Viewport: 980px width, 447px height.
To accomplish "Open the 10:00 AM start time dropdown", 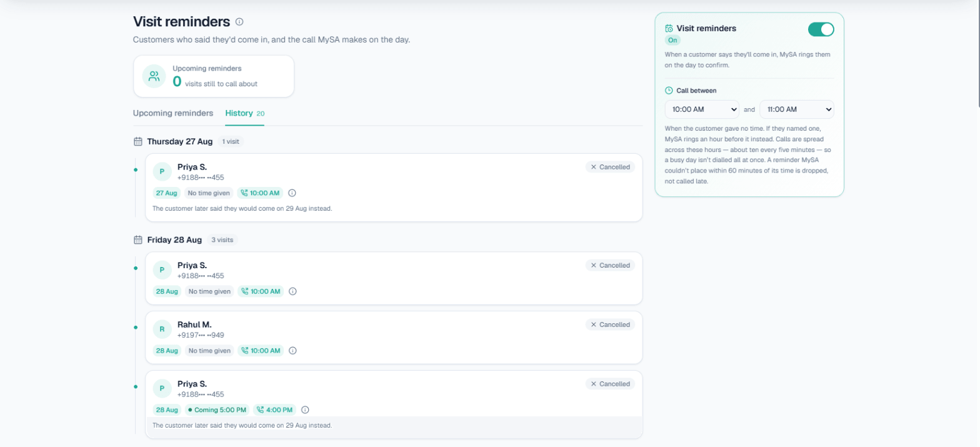I will [702, 109].
